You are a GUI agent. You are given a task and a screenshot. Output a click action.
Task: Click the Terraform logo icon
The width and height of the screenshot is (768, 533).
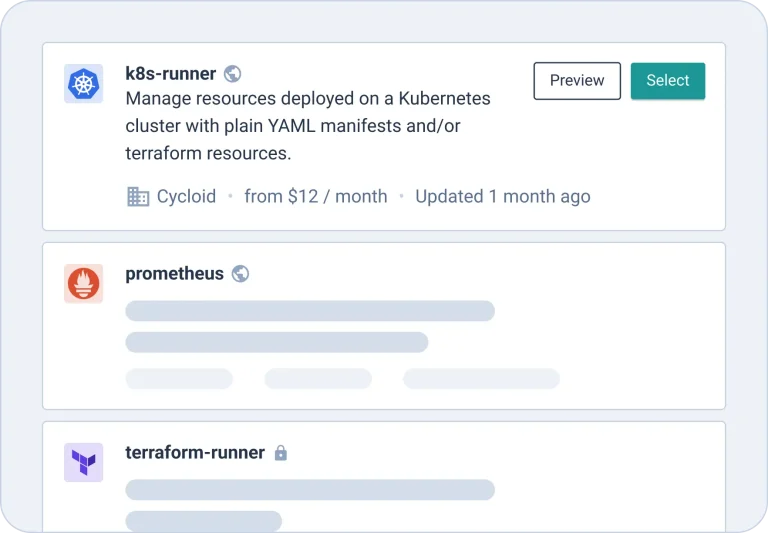(x=84, y=462)
